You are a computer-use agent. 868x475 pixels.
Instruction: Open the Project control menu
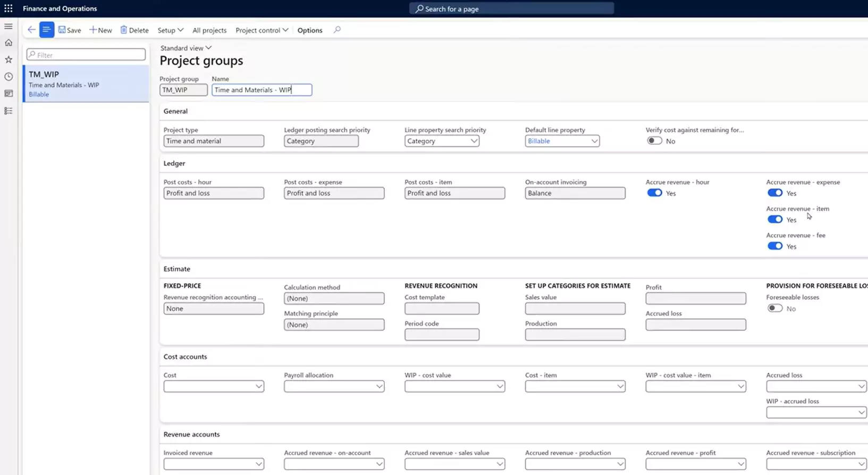tap(262, 30)
